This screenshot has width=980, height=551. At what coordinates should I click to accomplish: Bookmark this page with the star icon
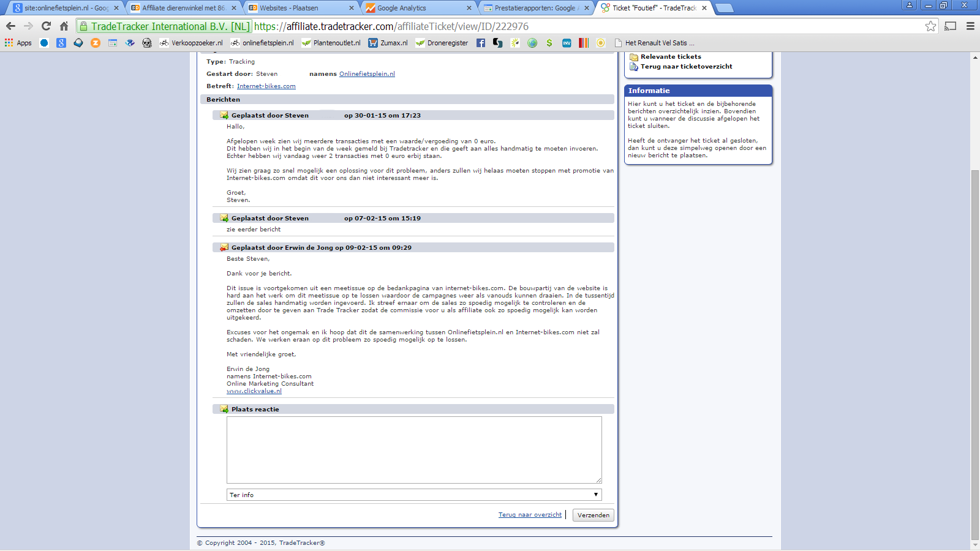point(930,26)
